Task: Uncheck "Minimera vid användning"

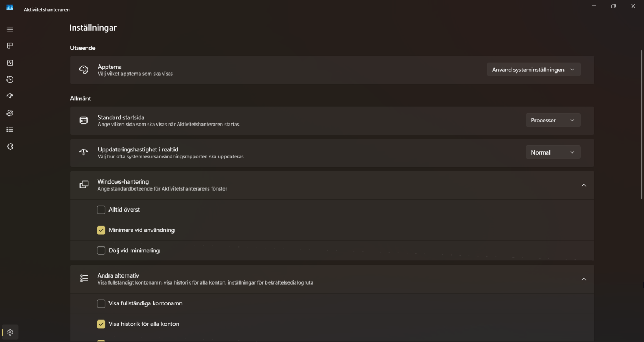Action: 101,230
